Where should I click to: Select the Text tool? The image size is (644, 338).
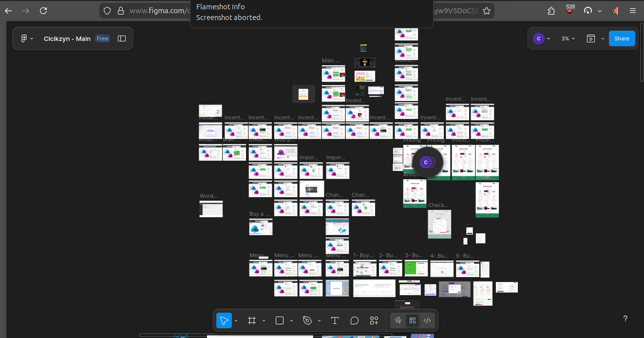(x=335, y=320)
